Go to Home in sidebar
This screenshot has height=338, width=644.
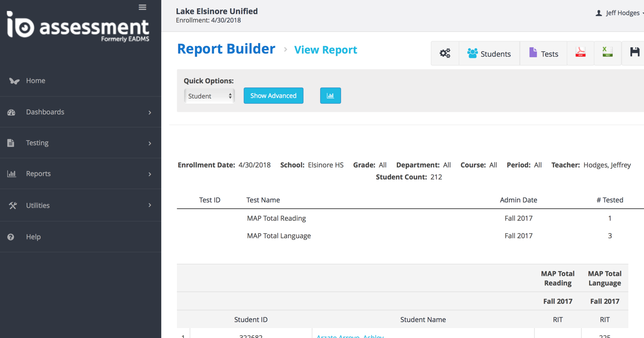36,81
